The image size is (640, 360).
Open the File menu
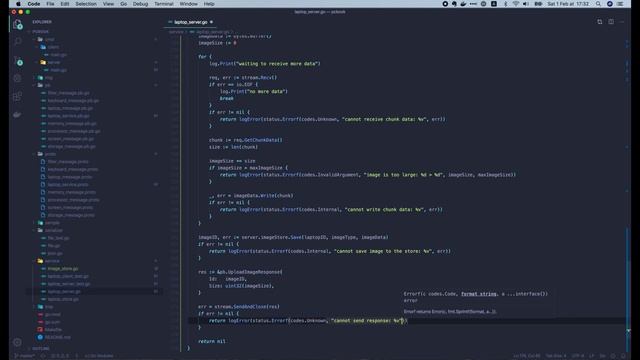50,4
